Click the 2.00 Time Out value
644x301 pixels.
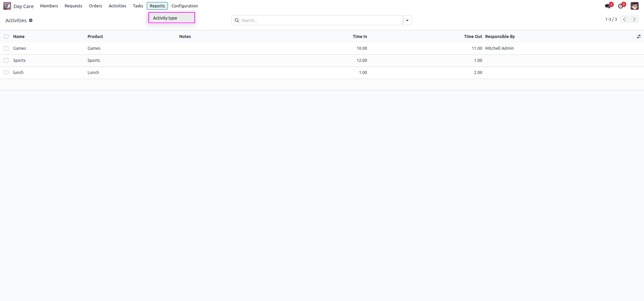click(x=478, y=73)
